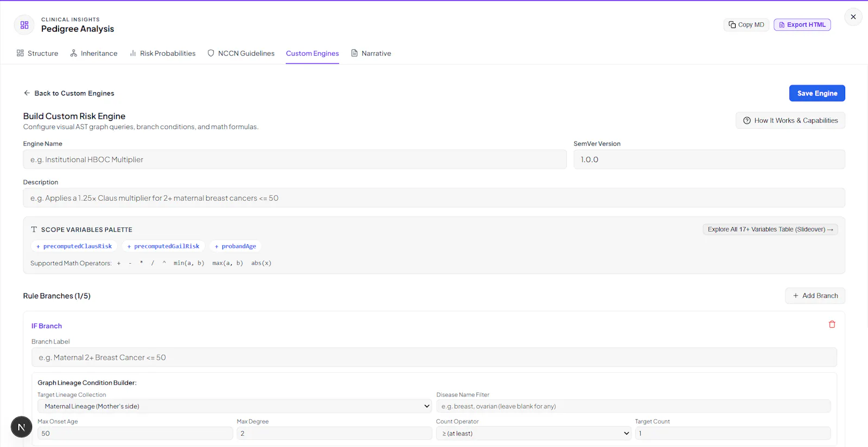
Task: Click the Rule Branches (1/5) heading
Action: coord(57,296)
